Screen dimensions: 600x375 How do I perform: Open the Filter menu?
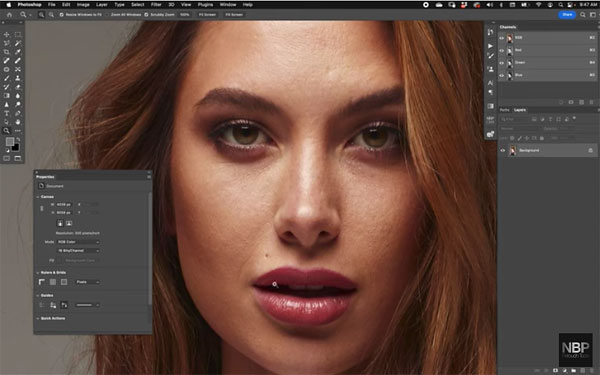coord(156,5)
